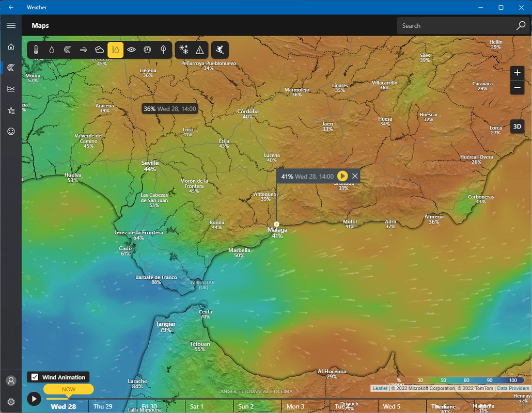Open the user account icon
This screenshot has height=413, width=532.
pos(11,381)
